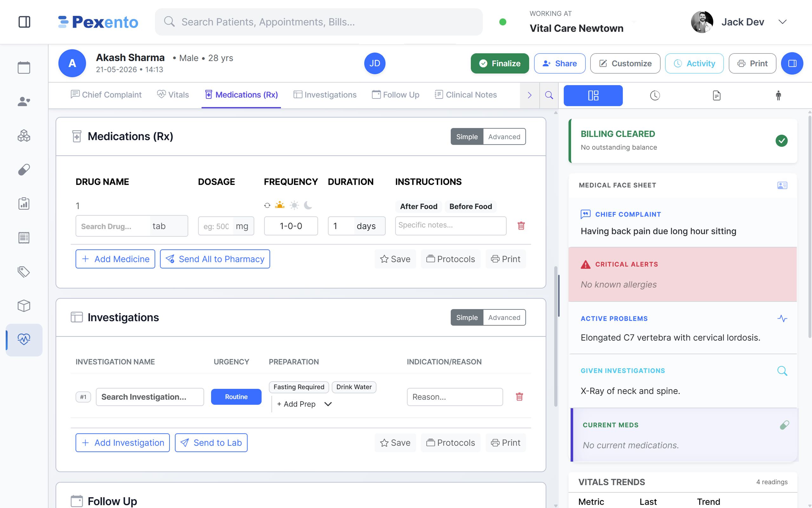Toggle the After Food instruction chip
812x508 pixels.
pos(419,207)
